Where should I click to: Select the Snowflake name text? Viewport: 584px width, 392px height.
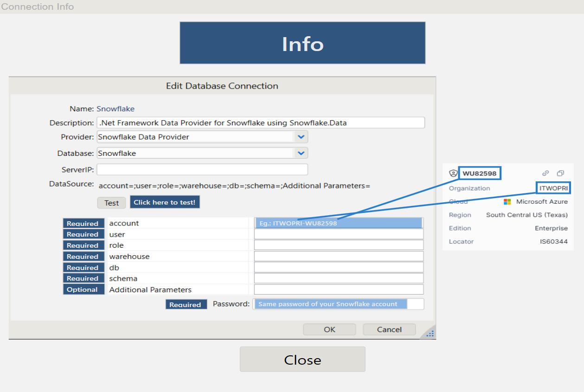click(116, 109)
